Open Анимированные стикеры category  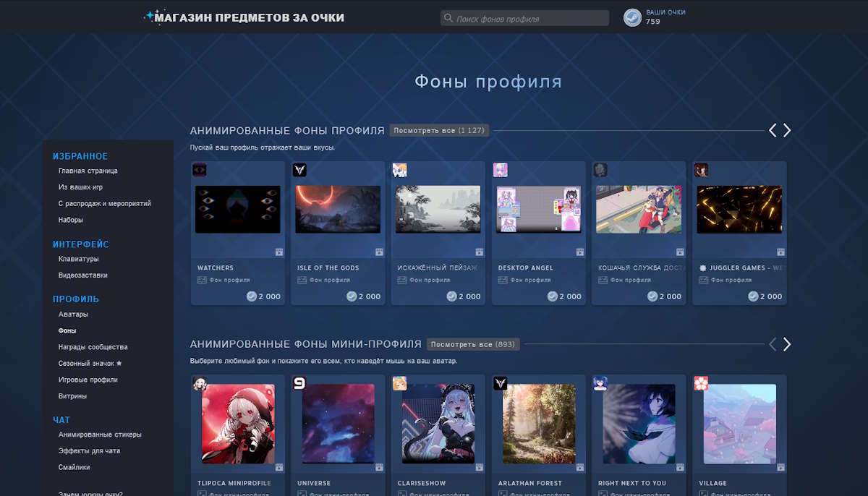click(x=100, y=435)
